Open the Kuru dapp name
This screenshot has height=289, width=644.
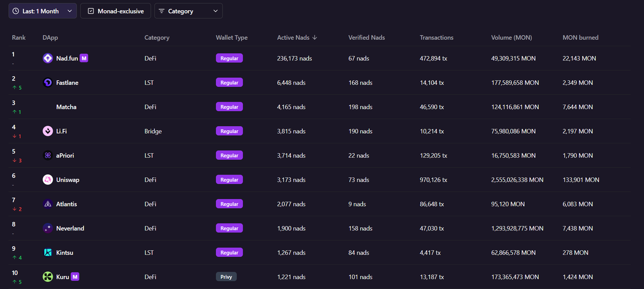(63, 277)
